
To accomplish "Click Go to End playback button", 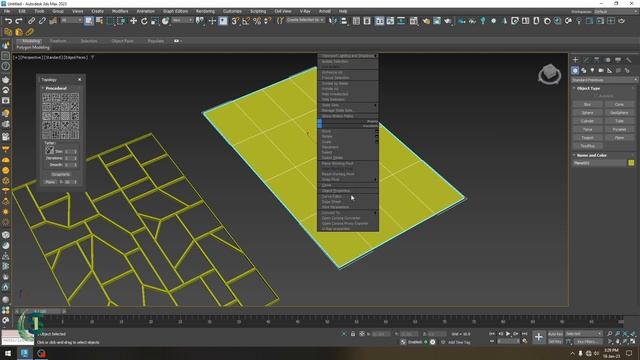I will pos(524,334).
